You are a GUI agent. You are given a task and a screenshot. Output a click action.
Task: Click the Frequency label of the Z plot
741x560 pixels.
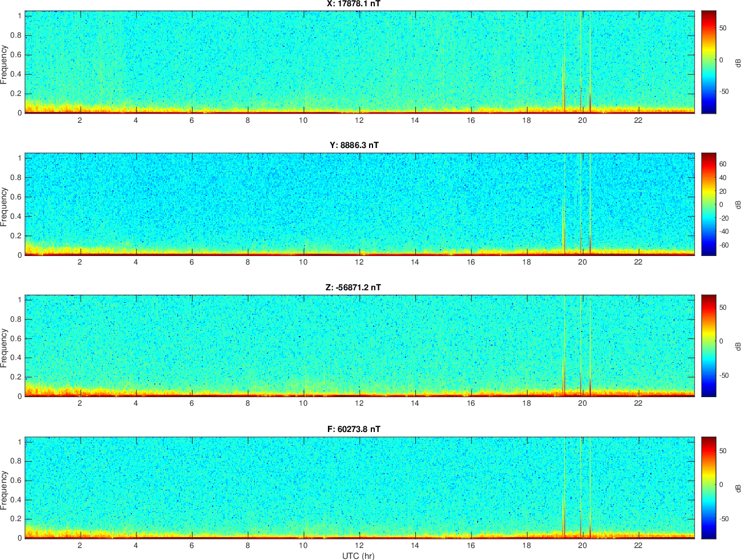(5, 348)
